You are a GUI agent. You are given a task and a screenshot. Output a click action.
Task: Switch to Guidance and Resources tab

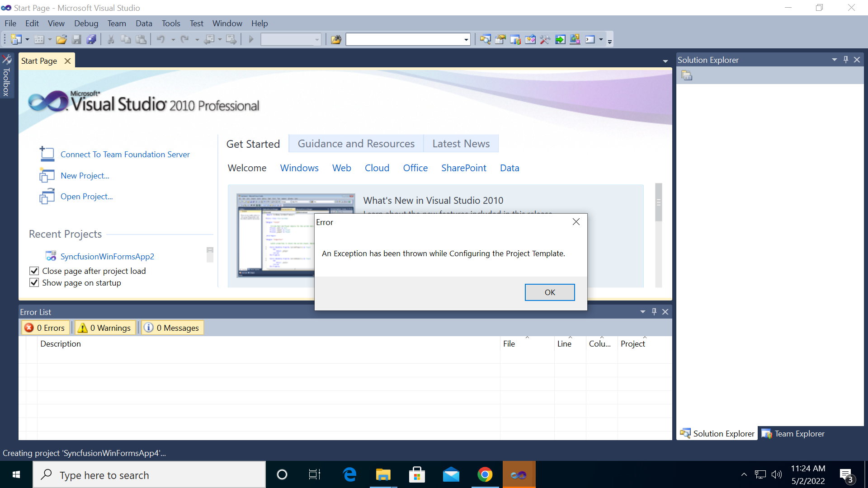coord(356,144)
